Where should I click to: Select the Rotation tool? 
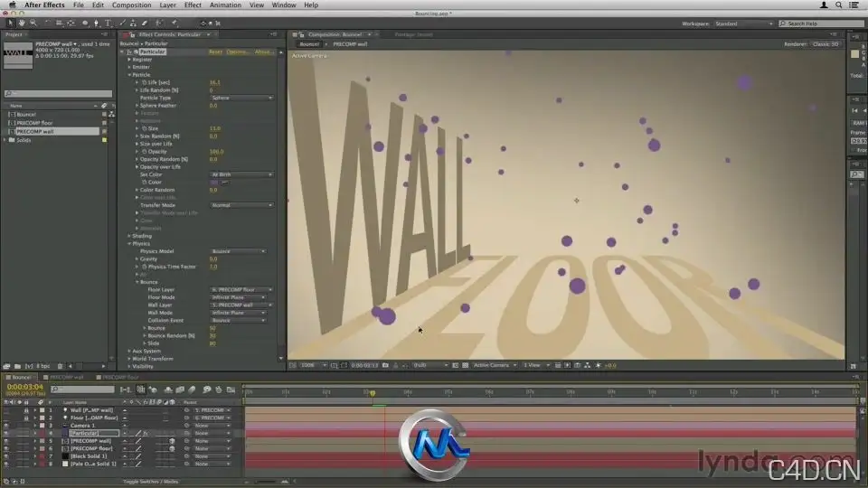click(48, 23)
